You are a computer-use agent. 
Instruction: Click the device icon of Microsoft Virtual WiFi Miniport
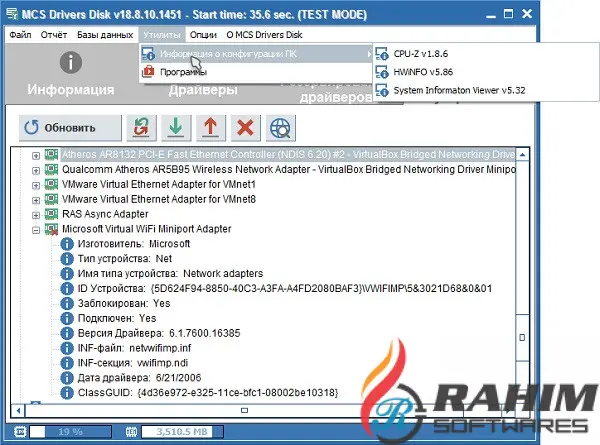[51, 229]
